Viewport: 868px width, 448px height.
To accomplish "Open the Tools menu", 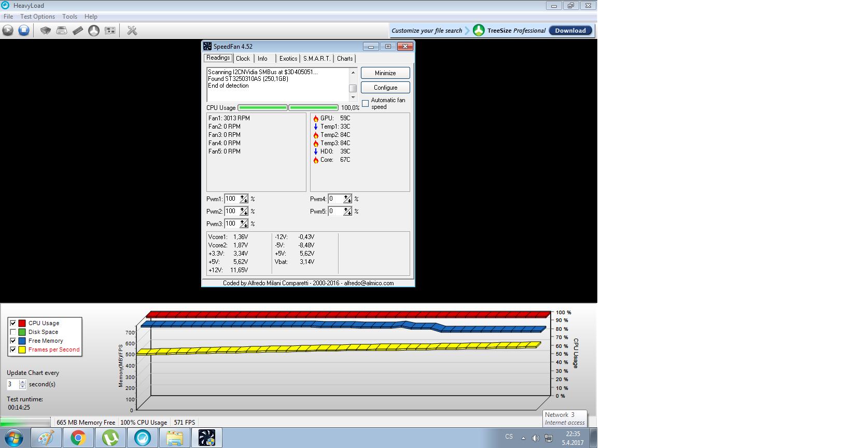I will (x=70, y=17).
